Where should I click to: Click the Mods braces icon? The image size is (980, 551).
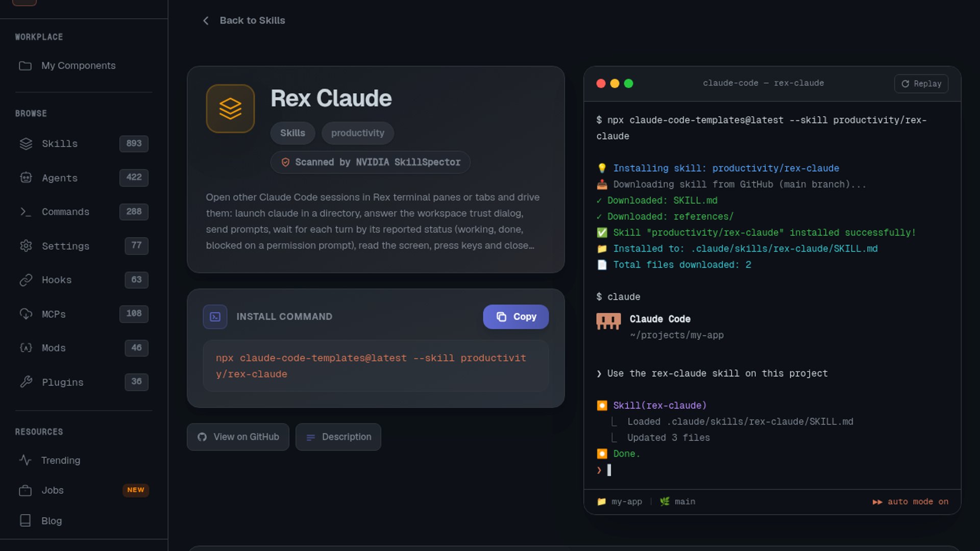(x=26, y=348)
